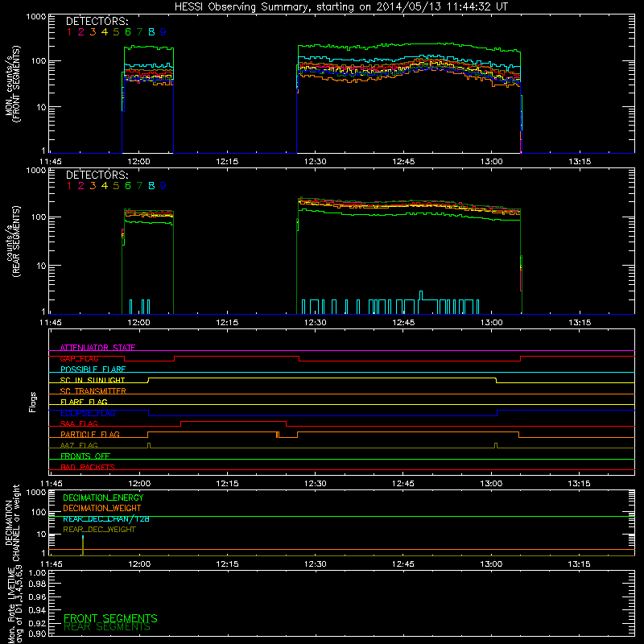Select detector 1 number in rear segments legend
644x644 pixels.
pyautogui.click(x=69, y=186)
